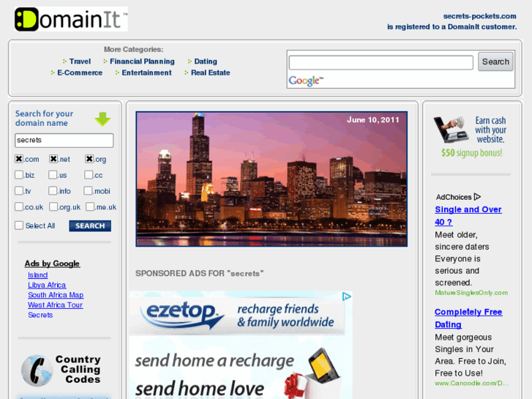532x399 pixels.
Task: Uncheck the .net checkbox
Action: coord(53,159)
